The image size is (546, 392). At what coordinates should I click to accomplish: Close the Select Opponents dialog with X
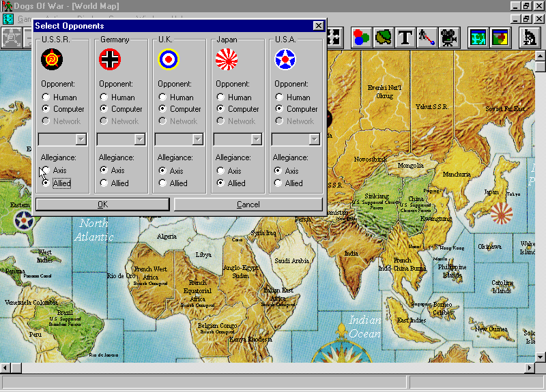click(318, 26)
